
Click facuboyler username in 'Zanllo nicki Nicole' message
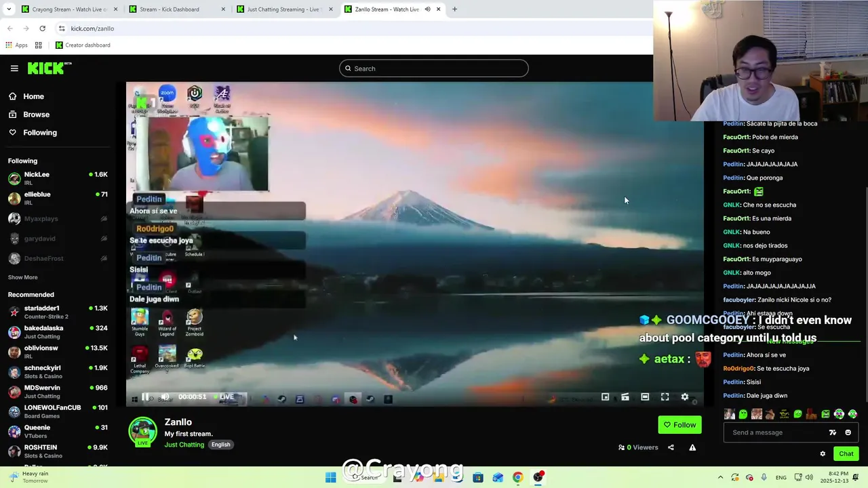point(740,300)
